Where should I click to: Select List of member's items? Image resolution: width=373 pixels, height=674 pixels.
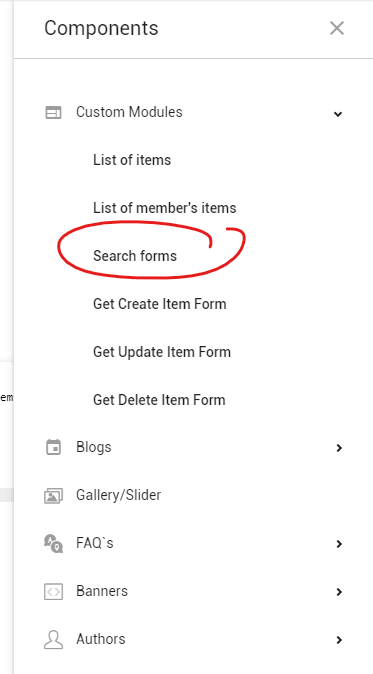point(165,208)
